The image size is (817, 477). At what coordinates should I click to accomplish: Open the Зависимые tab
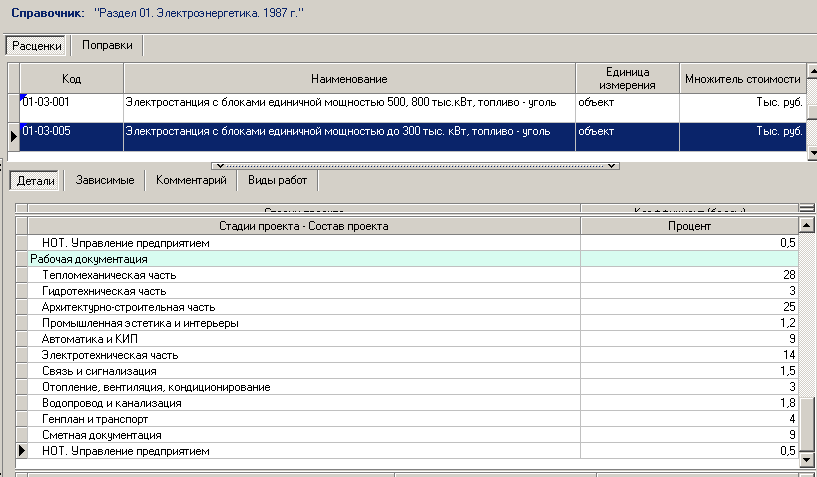click(x=104, y=180)
